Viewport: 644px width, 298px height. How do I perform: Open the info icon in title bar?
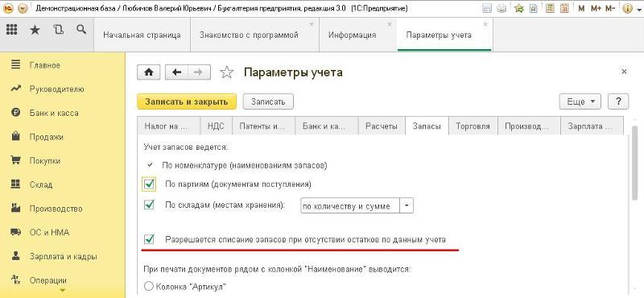tap(627, 8)
